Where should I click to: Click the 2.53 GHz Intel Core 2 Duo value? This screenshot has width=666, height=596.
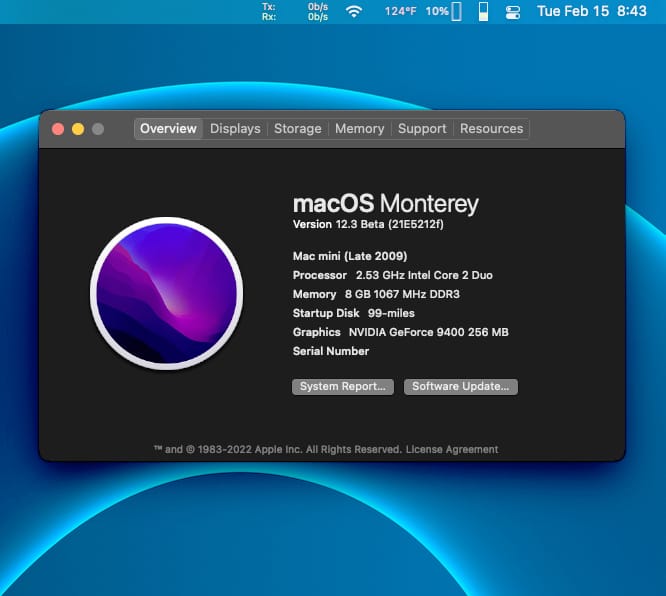coord(424,275)
